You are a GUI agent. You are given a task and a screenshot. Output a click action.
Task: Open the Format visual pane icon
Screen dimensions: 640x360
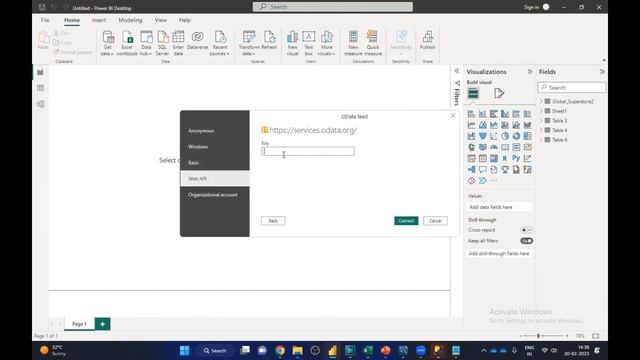coord(499,93)
